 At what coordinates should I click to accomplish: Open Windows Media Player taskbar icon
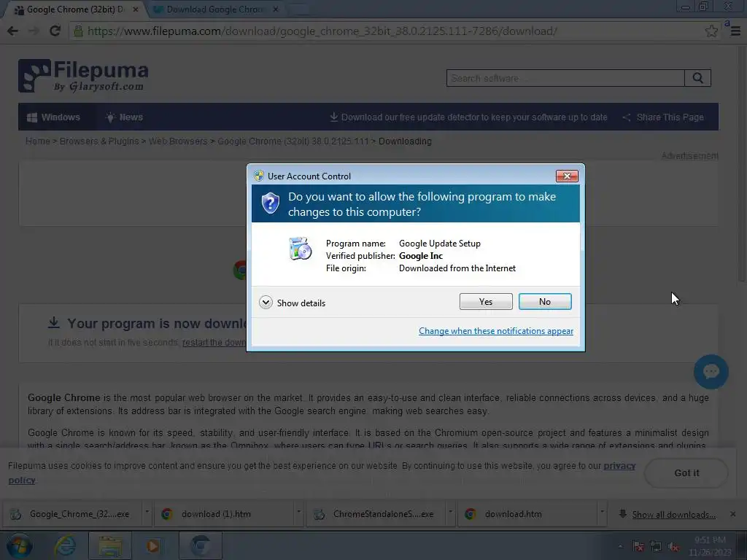pyautogui.click(x=155, y=545)
